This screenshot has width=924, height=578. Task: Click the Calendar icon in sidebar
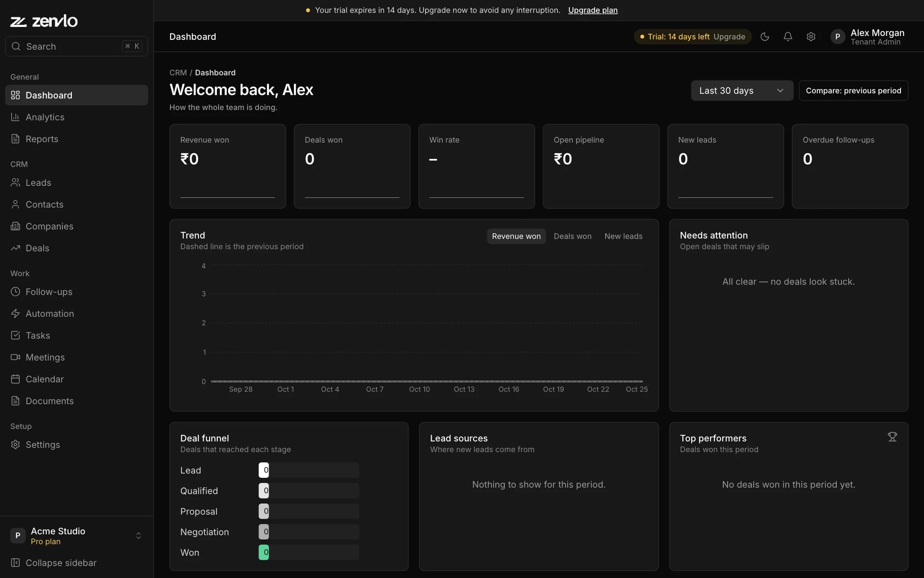(15, 379)
